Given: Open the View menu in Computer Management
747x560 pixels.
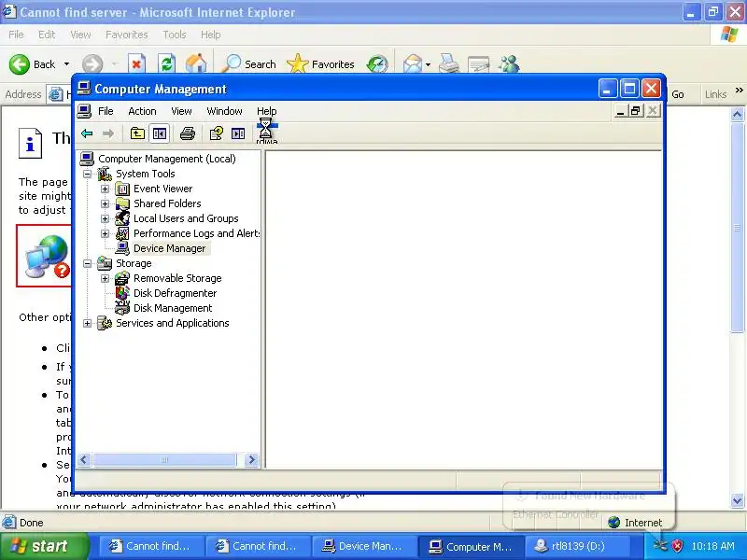Looking at the screenshot, I should pos(181,111).
